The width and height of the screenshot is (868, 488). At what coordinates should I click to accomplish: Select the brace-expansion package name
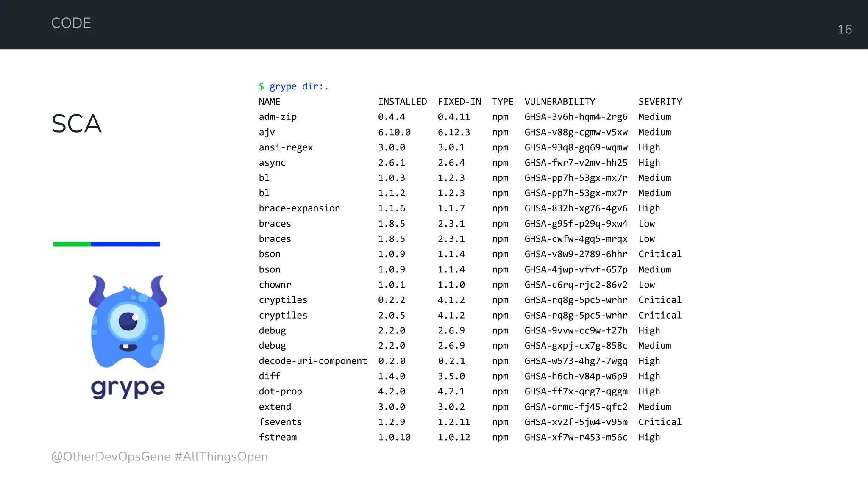[300, 208]
